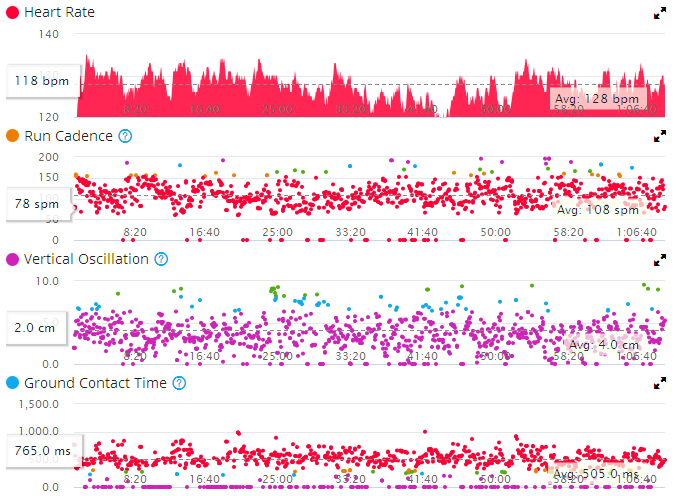This screenshot has height=496, width=677.
Task: Click the red Heart Rate color dot
Action: (x=13, y=13)
